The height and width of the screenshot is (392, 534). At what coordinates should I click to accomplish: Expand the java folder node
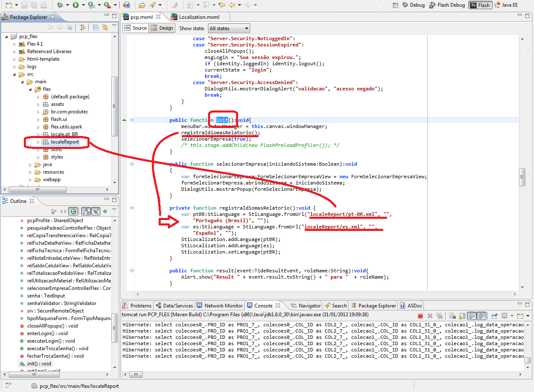[30, 164]
